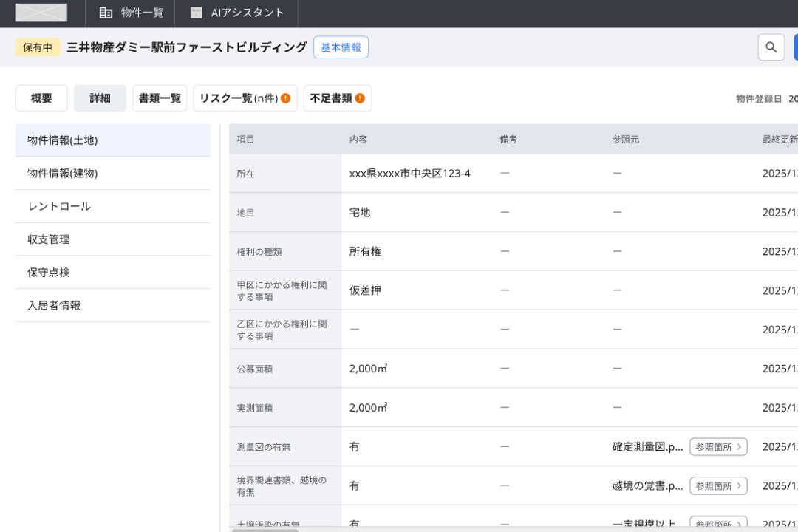The image size is (798, 532).
Task: Open the 確定測量図 reference file link
Action: [647, 447]
